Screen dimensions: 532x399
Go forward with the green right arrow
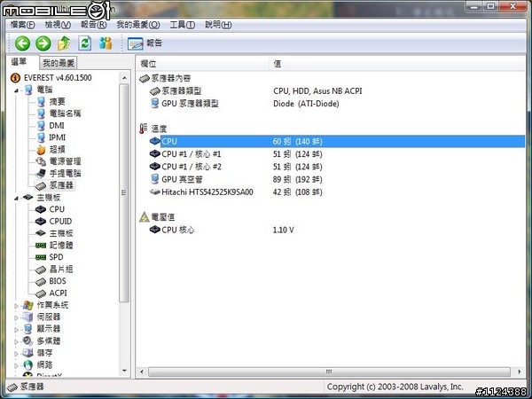pyautogui.click(x=43, y=43)
